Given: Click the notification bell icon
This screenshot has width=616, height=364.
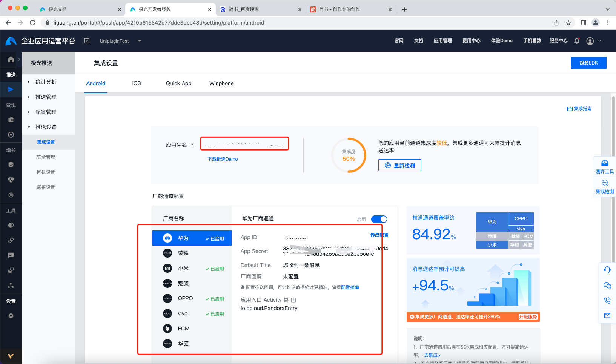Looking at the screenshot, I should click(576, 41).
